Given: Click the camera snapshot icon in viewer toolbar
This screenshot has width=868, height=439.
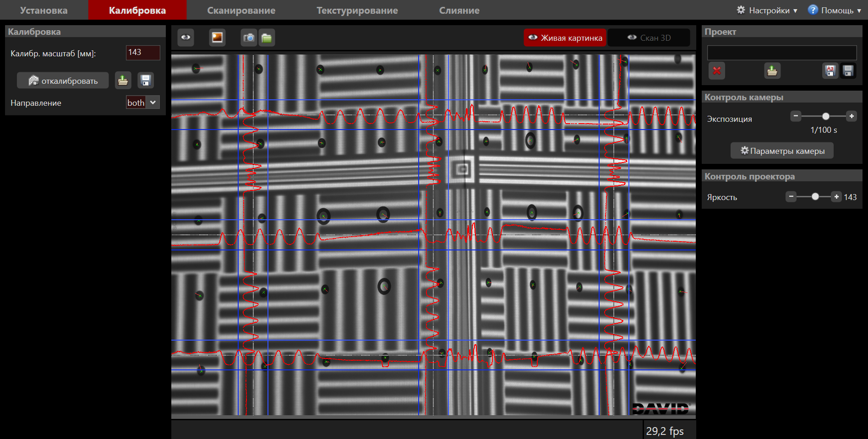Looking at the screenshot, I should coord(249,38).
